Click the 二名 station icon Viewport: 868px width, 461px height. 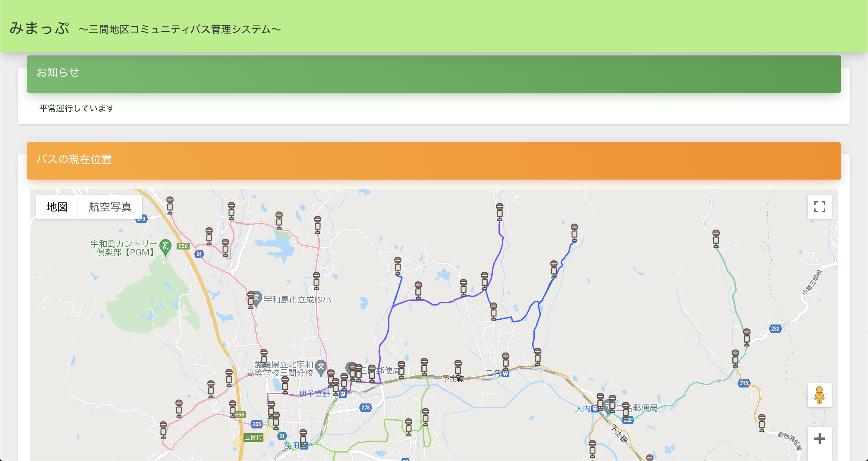(x=505, y=373)
